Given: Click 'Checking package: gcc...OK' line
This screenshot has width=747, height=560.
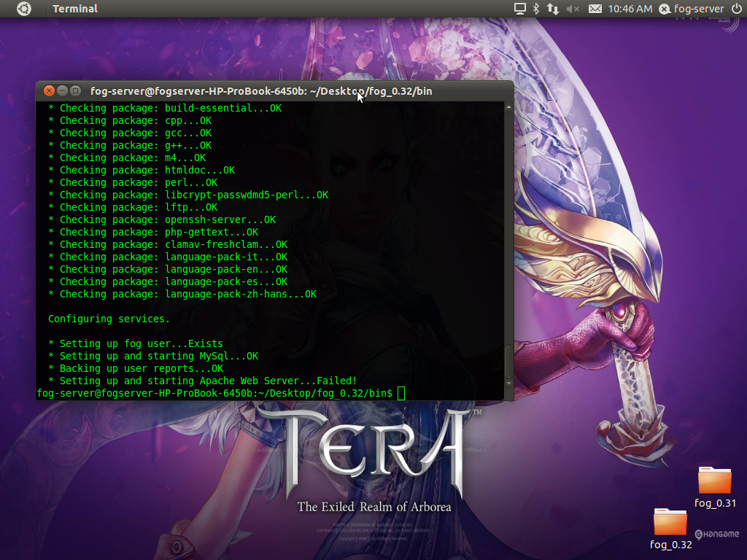Looking at the screenshot, I should tap(130, 133).
